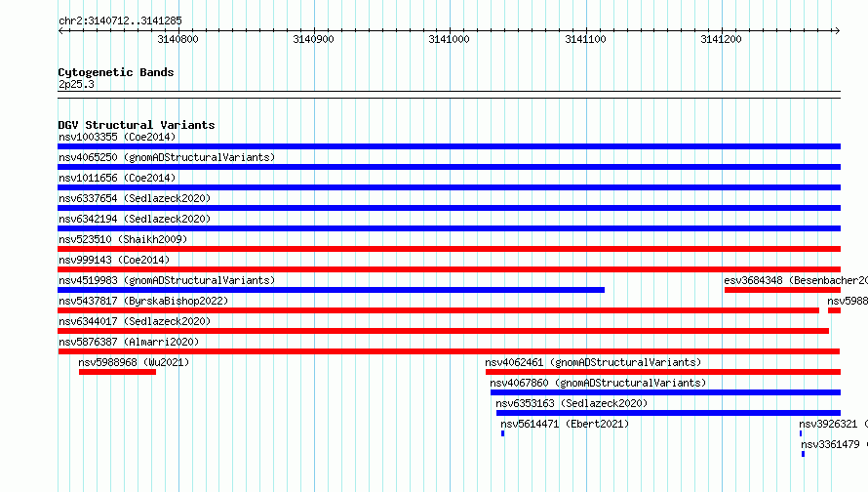
Task: Select the red bar under esv3684348
Action: (783, 290)
